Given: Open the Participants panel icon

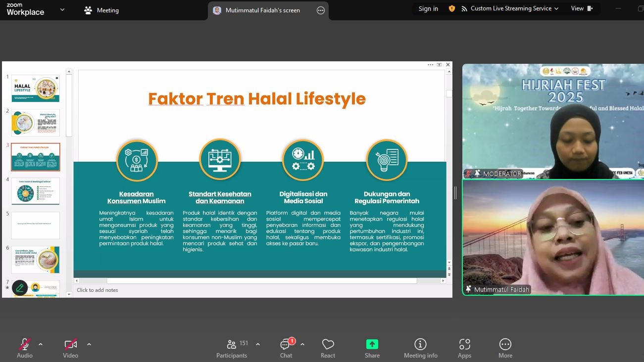Looking at the screenshot, I should 231,345.
